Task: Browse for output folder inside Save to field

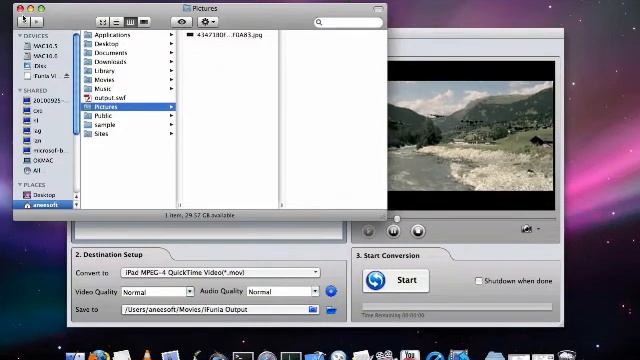Action: (x=313, y=309)
